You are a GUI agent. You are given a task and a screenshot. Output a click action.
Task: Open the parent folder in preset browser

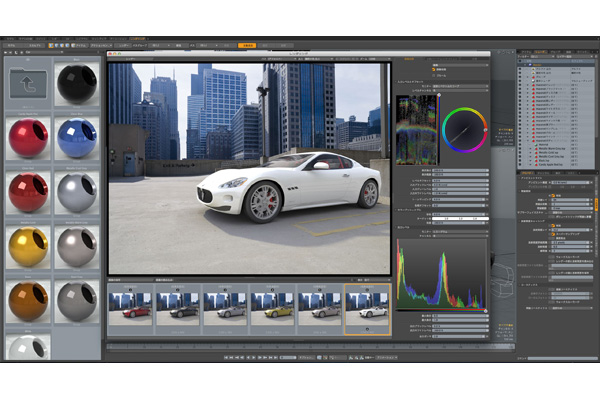pyautogui.click(x=28, y=86)
